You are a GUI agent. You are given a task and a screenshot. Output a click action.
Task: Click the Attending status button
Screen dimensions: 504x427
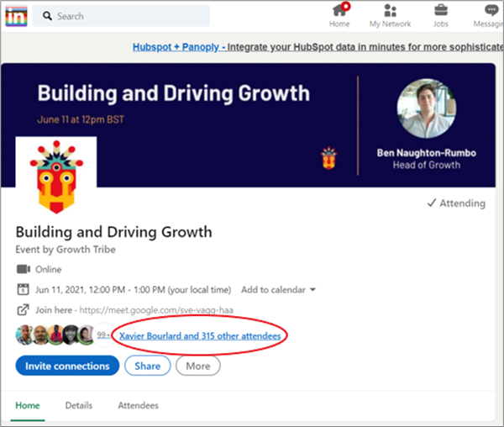456,203
